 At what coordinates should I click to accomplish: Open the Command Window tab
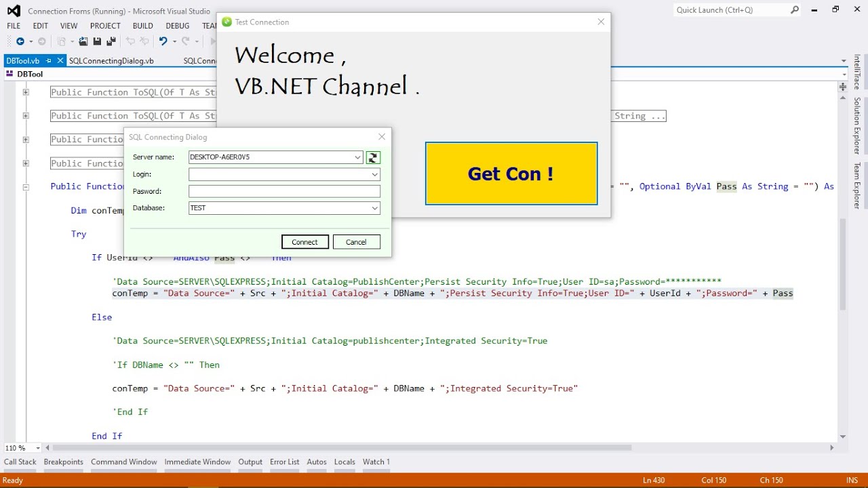[x=124, y=462]
